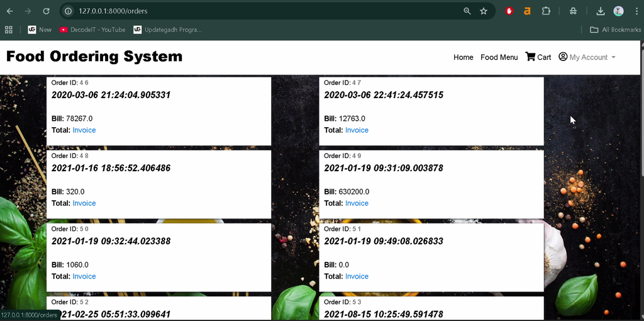Click the Order ID 5 0 label
Viewport: 644px width, 321px height.
70,229
